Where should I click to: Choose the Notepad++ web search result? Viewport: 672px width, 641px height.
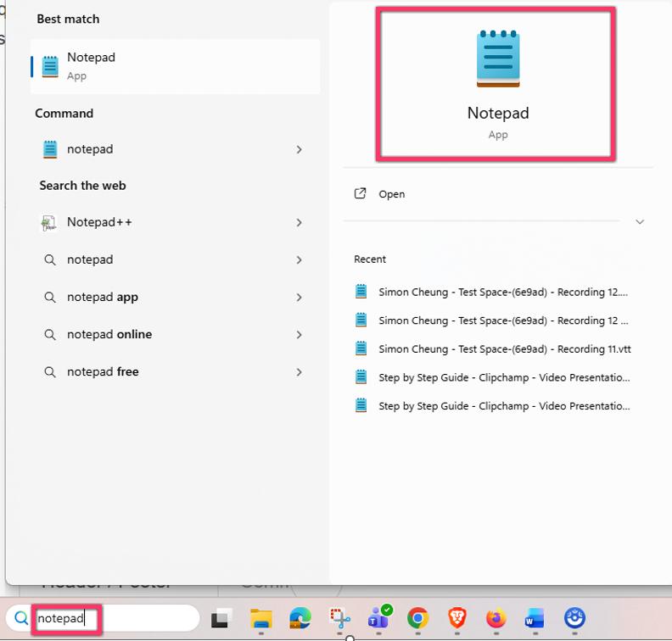(x=176, y=222)
